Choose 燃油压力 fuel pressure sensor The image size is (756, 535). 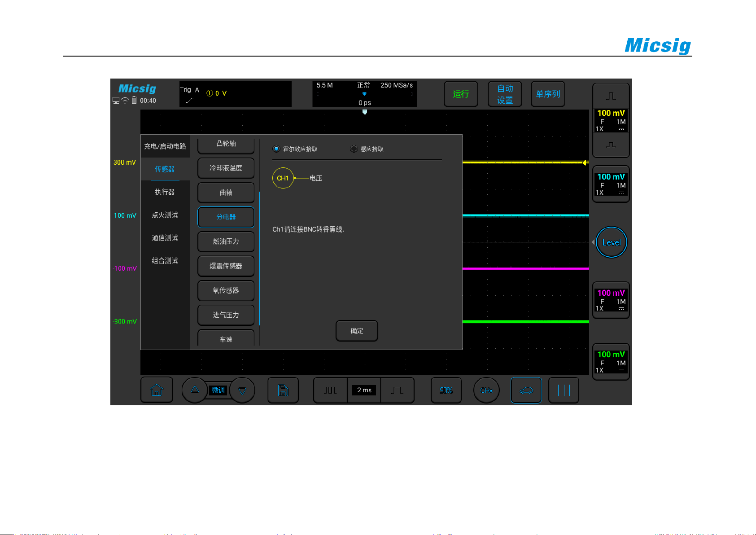[x=226, y=241]
